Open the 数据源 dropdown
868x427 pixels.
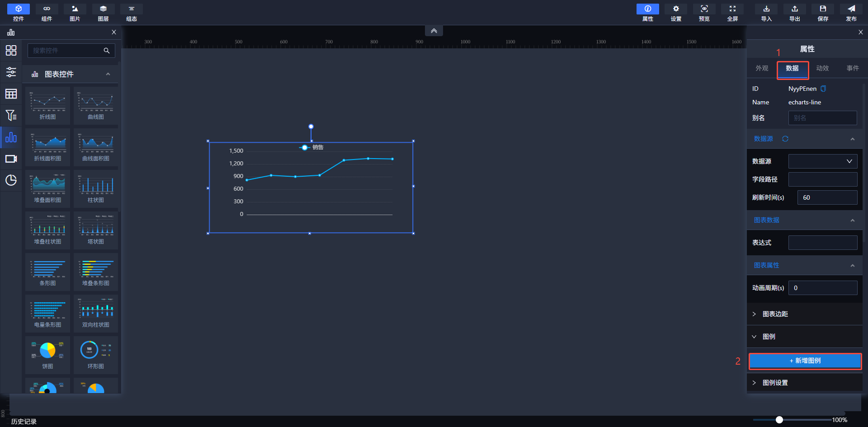(822, 161)
